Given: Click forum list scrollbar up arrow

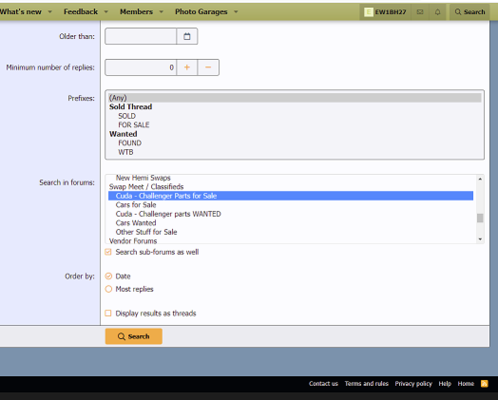Looking at the screenshot, I should coord(480,179).
